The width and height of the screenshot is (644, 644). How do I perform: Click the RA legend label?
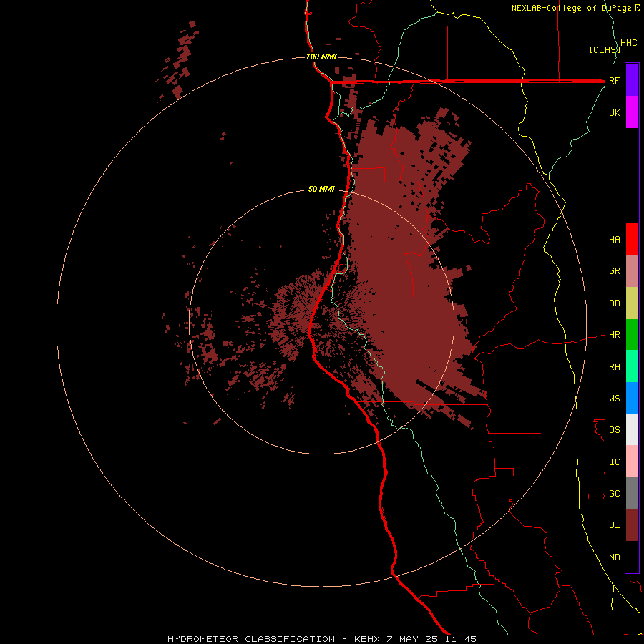pyautogui.click(x=614, y=367)
